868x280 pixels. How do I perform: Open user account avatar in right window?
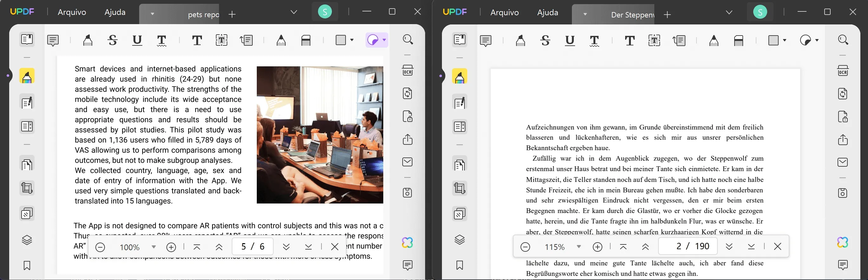click(x=760, y=12)
